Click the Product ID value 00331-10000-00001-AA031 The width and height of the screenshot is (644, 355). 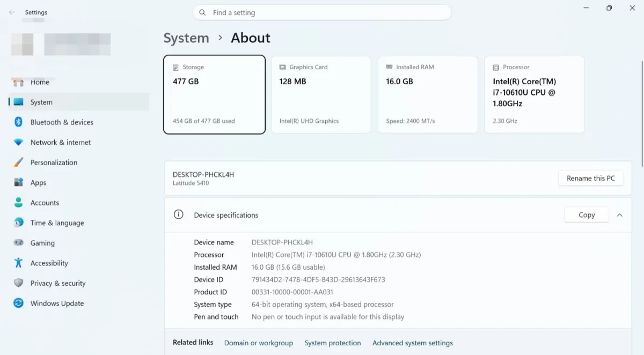click(292, 292)
